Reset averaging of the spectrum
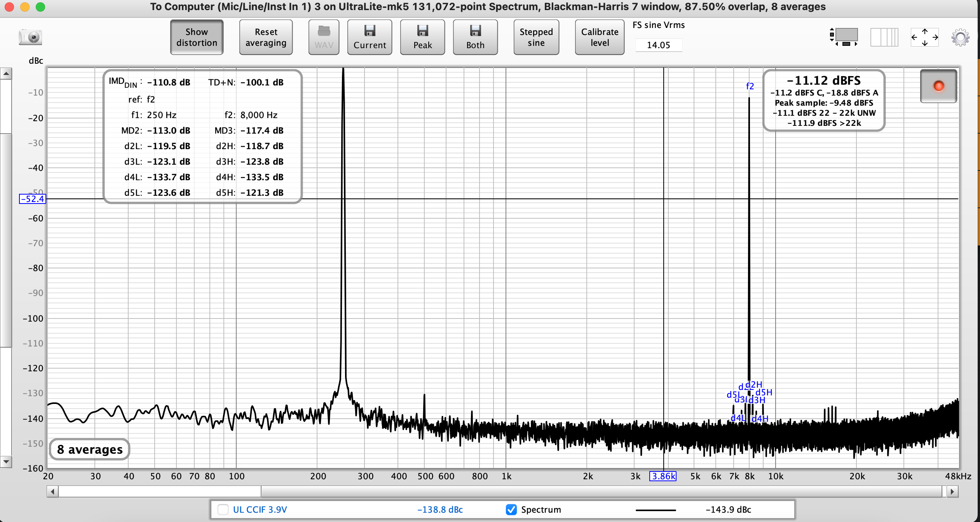The image size is (980, 522). (x=266, y=37)
